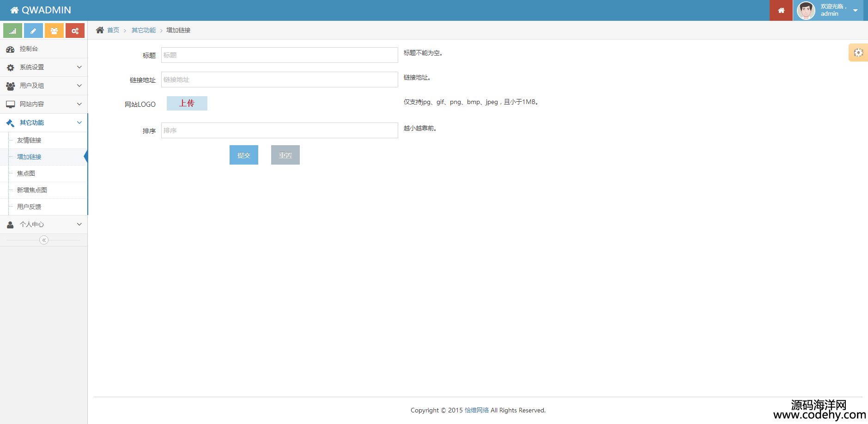
Task: Collapse the sidebar with double-arrow icon
Action: [x=44, y=240]
